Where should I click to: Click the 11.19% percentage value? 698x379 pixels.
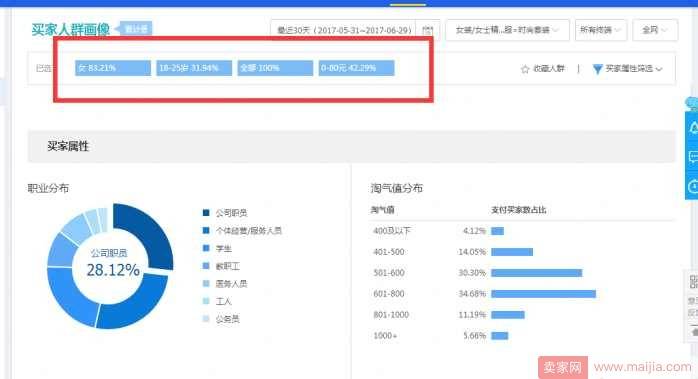(472, 314)
